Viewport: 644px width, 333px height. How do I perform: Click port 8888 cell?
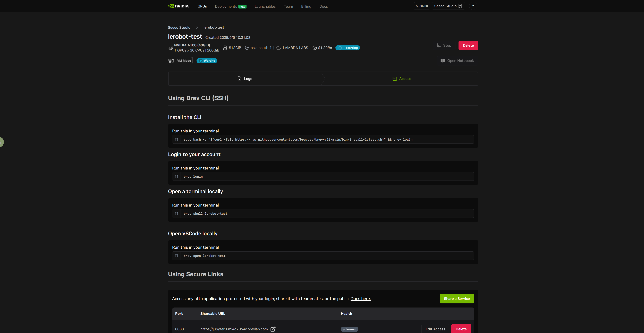[x=179, y=329]
